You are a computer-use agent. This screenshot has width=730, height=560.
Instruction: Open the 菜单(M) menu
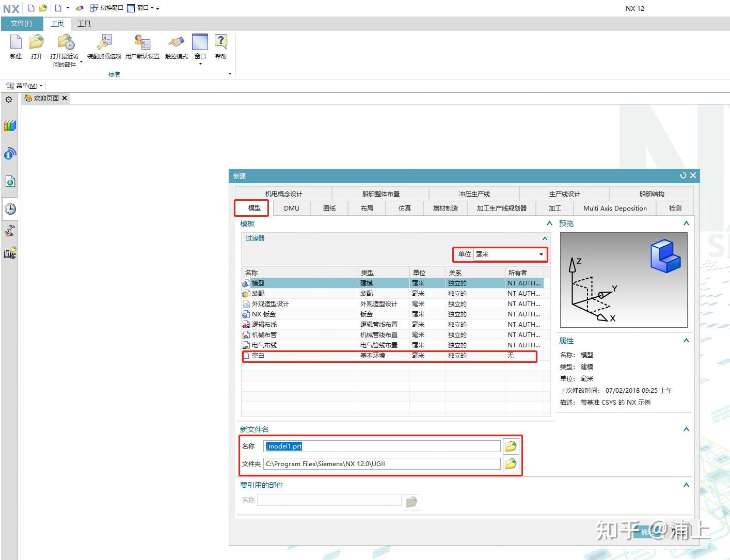click(x=24, y=86)
